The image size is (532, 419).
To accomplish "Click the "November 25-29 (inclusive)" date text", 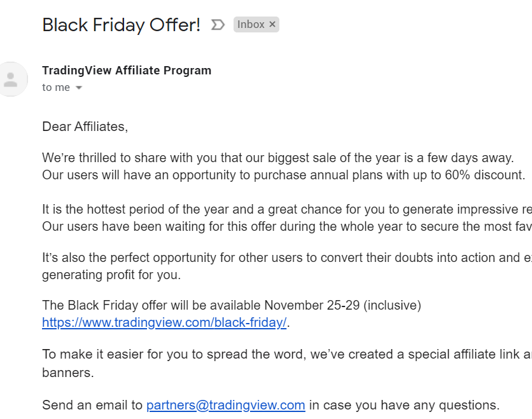I will click(x=342, y=305).
